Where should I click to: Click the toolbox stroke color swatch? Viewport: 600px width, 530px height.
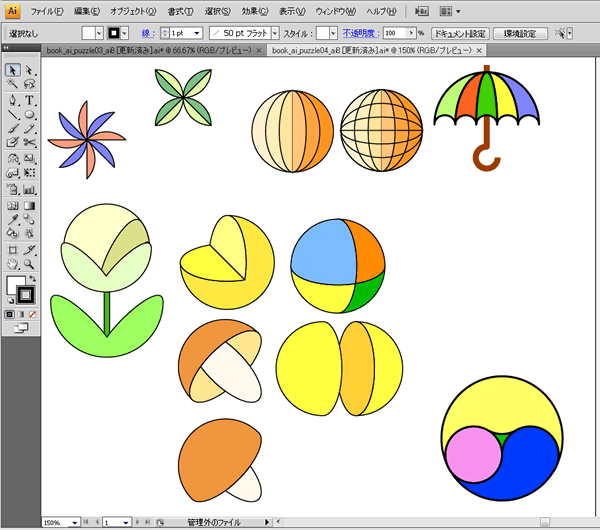tap(26, 295)
